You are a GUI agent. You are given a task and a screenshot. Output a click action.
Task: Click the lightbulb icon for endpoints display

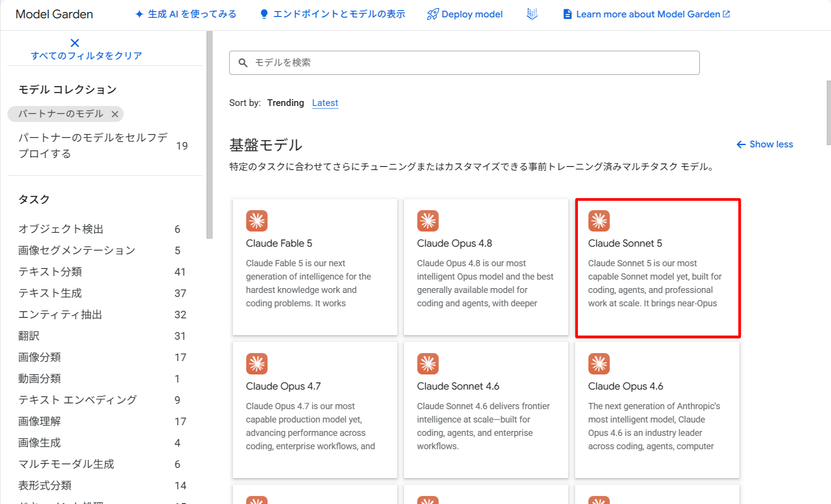(x=264, y=14)
